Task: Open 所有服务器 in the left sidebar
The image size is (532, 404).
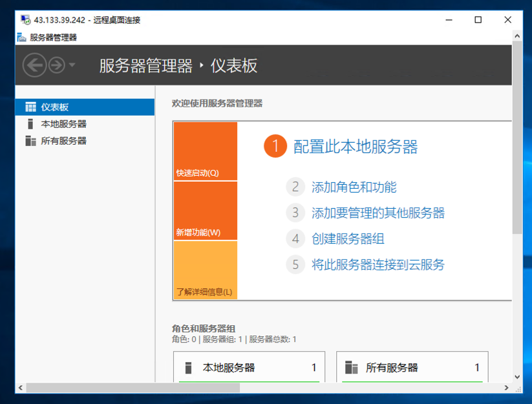Action: [63, 141]
